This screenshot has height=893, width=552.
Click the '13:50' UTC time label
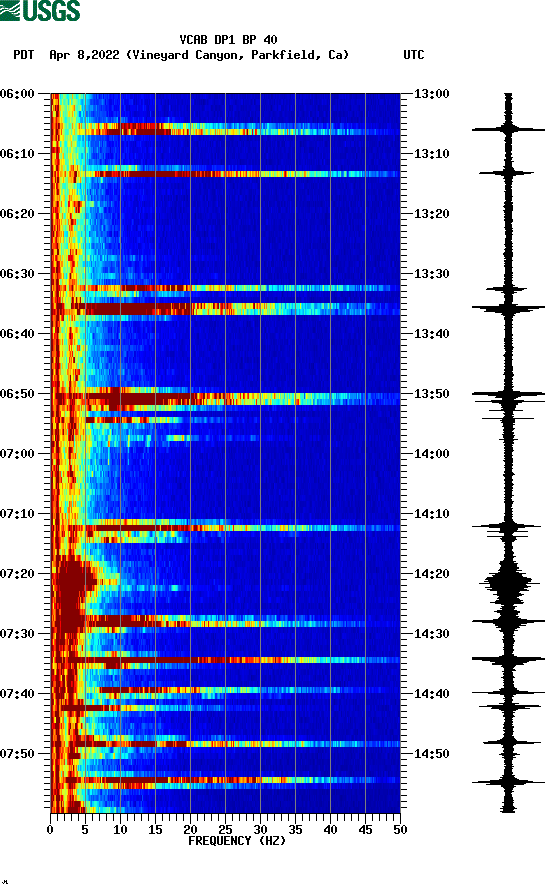pos(431,394)
